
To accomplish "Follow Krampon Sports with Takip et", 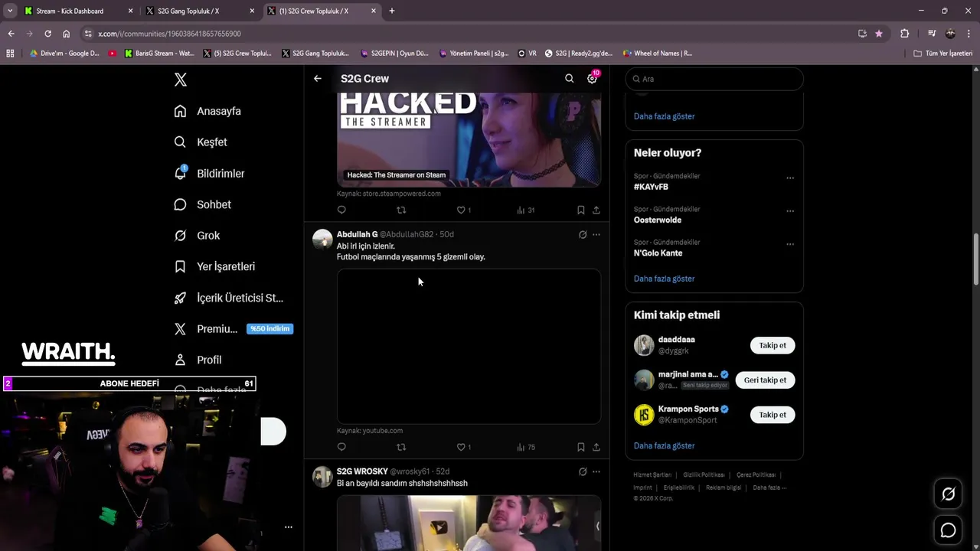I will point(773,415).
